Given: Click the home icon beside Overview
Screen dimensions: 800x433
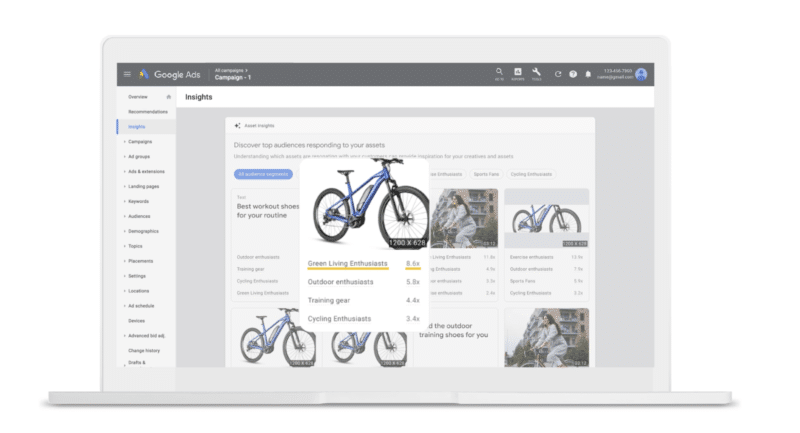Looking at the screenshot, I should [169, 97].
